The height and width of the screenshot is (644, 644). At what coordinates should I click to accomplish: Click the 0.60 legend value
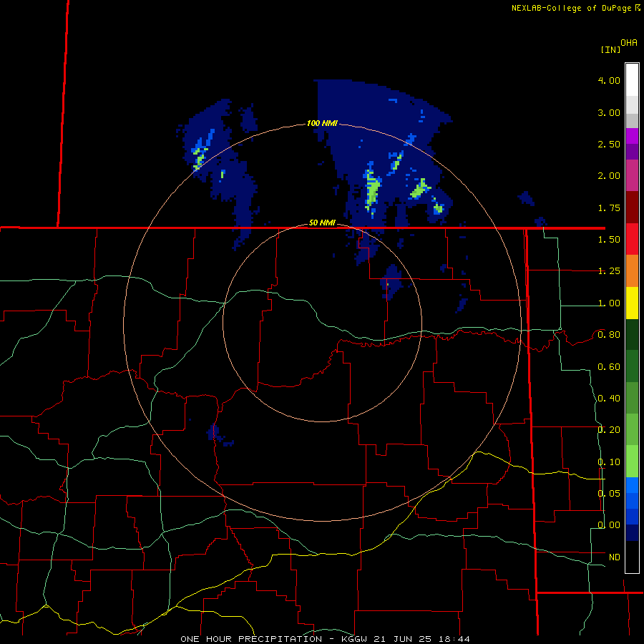coord(609,367)
